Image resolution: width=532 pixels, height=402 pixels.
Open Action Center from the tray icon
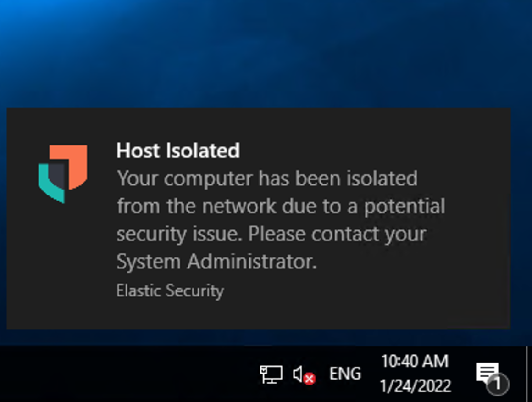[x=488, y=372]
